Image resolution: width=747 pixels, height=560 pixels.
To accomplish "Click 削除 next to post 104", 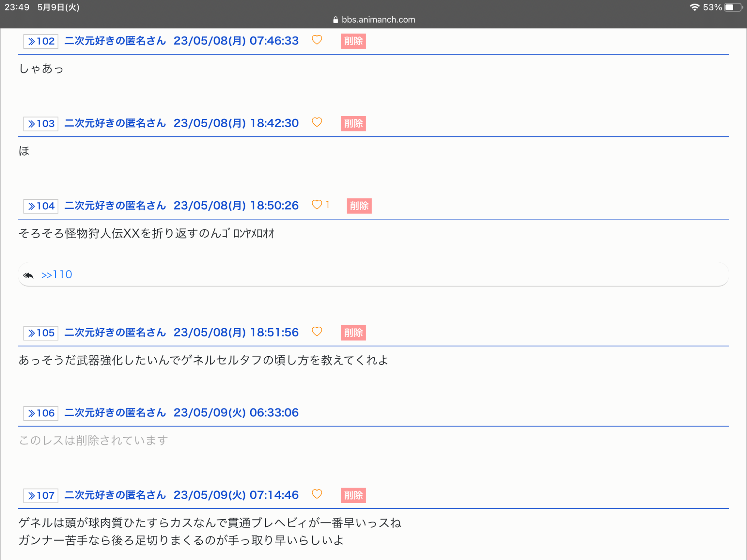I will (359, 206).
